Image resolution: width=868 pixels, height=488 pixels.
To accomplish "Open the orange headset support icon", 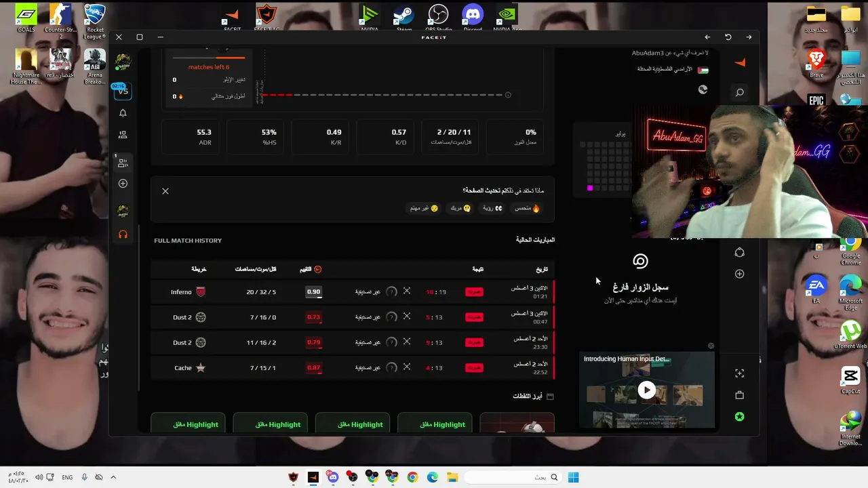I will 123,235.
